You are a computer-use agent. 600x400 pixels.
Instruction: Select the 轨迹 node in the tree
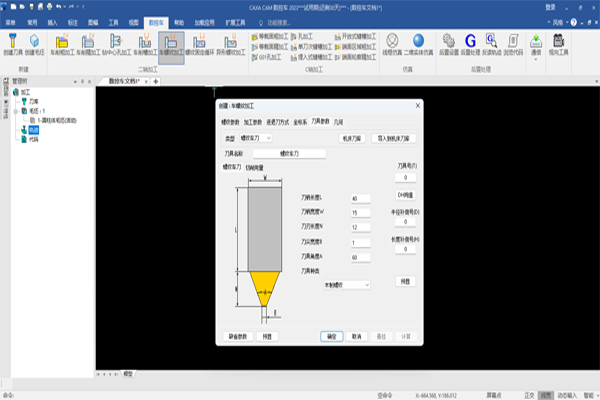pos(33,132)
